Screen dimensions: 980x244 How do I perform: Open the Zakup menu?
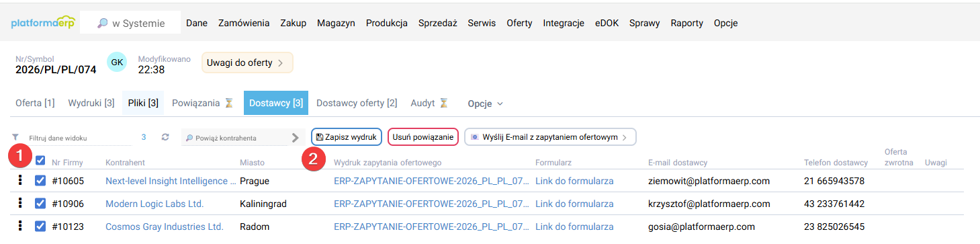coord(294,23)
